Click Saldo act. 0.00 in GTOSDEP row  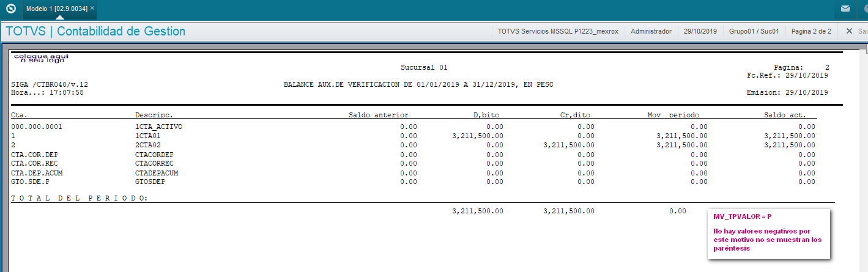coord(807,182)
